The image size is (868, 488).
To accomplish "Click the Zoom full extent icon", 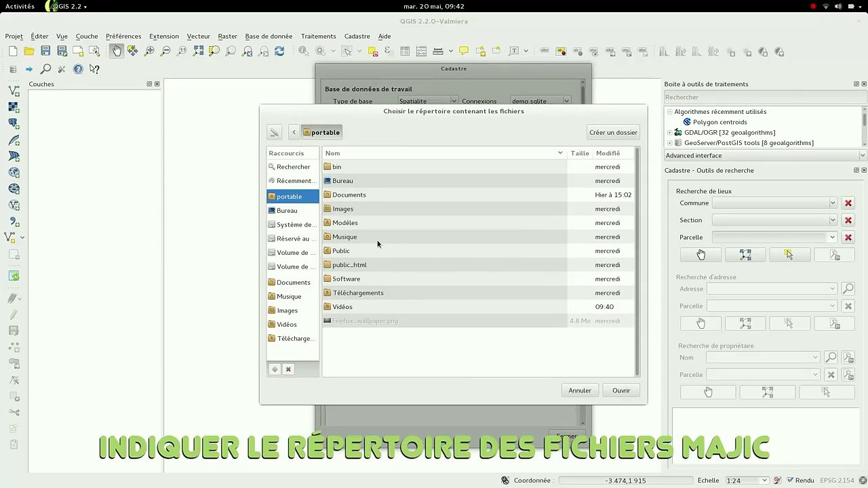I will [x=198, y=52].
